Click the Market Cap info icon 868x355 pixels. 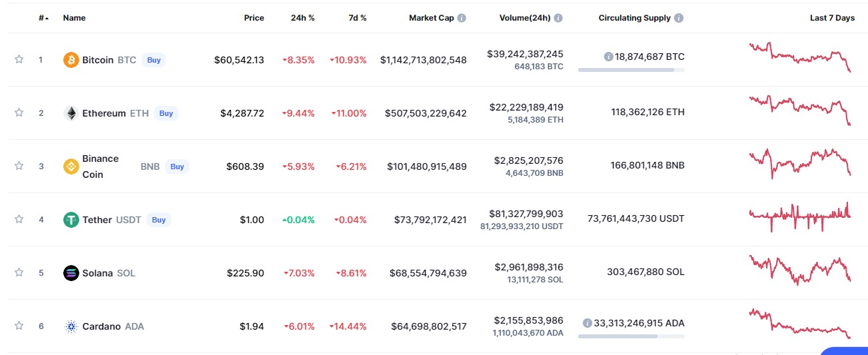tap(462, 18)
